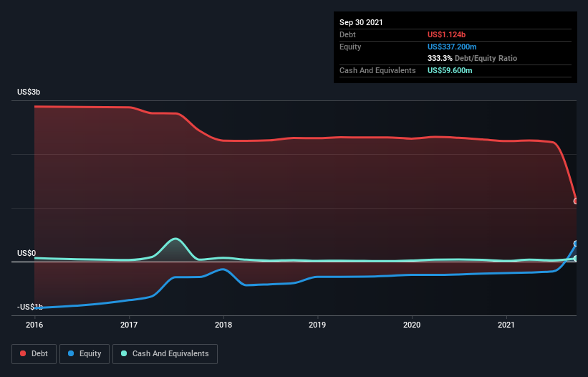This screenshot has width=588, height=377.
Task: Click the US$0 y-axis label
Action: pyautogui.click(x=26, y=253)
